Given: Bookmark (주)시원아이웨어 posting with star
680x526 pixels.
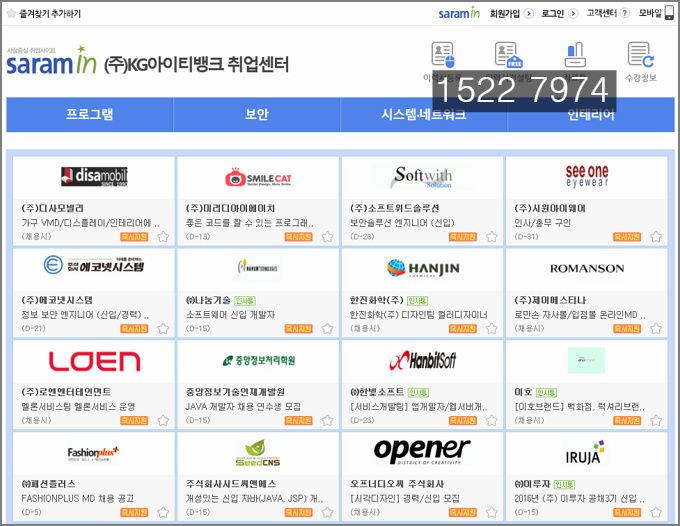Looking at the screenshot, I should coord(656,237).
